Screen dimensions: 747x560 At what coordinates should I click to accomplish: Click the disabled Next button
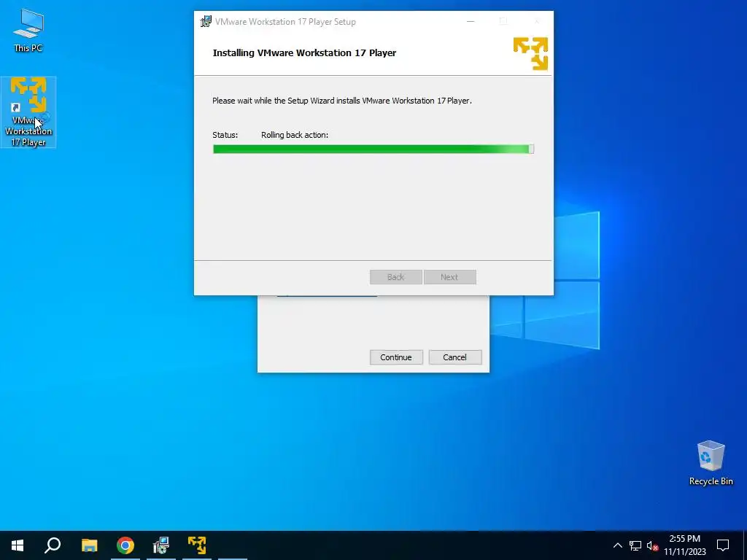(449, 277)
